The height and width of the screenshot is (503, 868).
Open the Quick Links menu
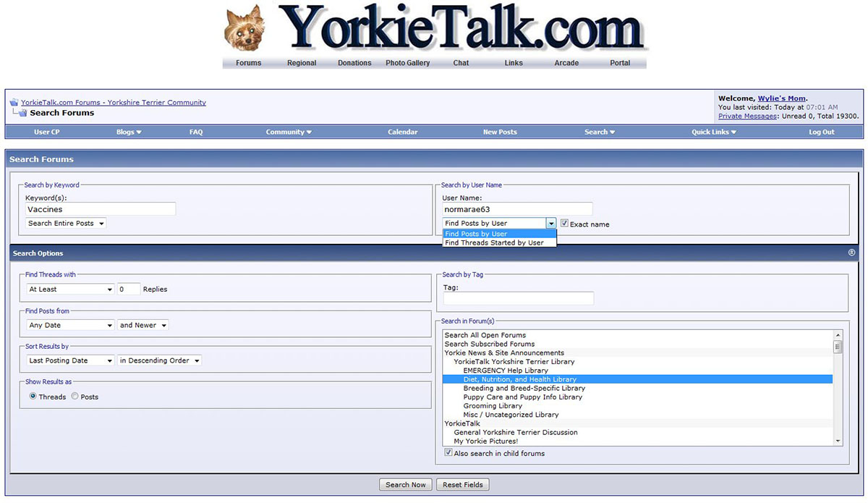point(714,132)
